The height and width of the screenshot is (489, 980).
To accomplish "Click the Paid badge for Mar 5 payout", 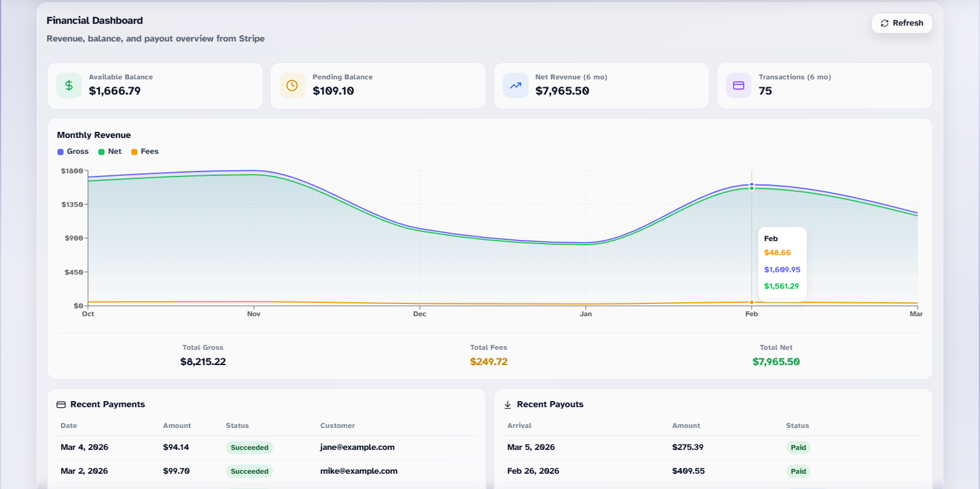I will pyautogui.click(x=798, y=447).
